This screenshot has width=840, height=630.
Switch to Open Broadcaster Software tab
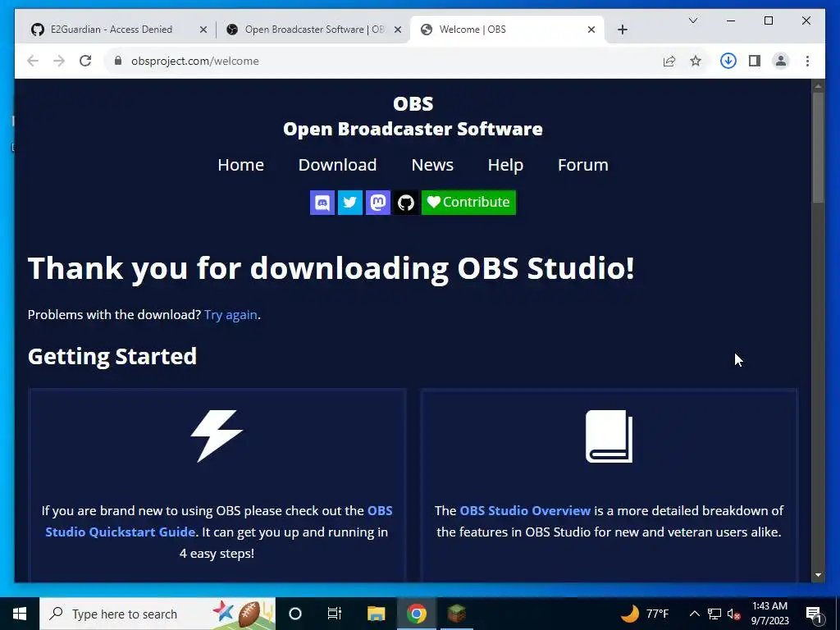(x=313, y=30)
